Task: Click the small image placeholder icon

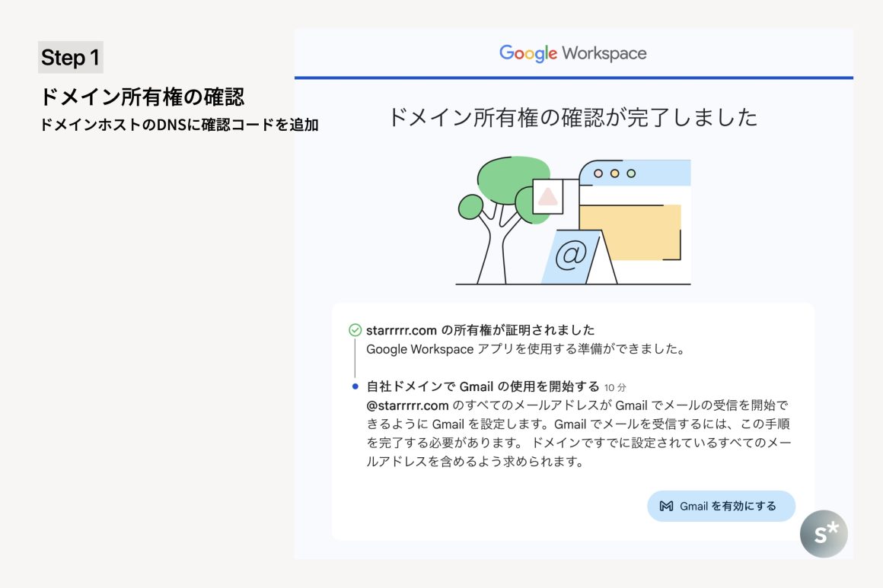Action: (548, 197)
